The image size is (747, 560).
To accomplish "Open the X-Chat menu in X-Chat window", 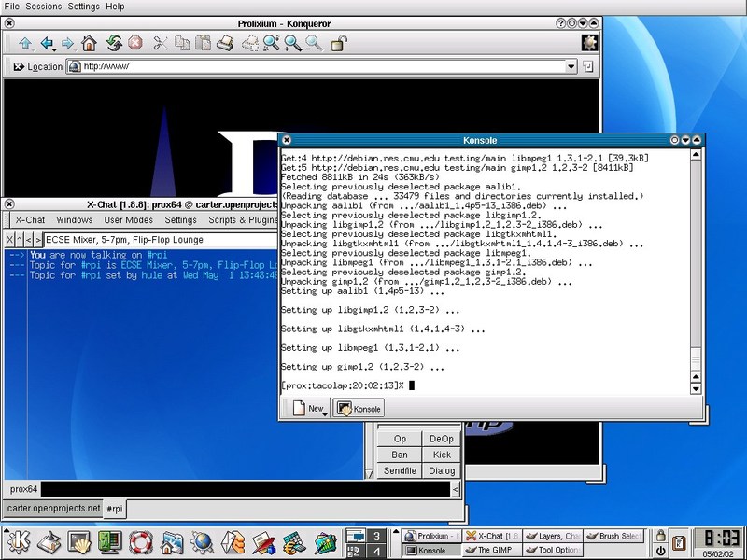I will click(30, 220).
